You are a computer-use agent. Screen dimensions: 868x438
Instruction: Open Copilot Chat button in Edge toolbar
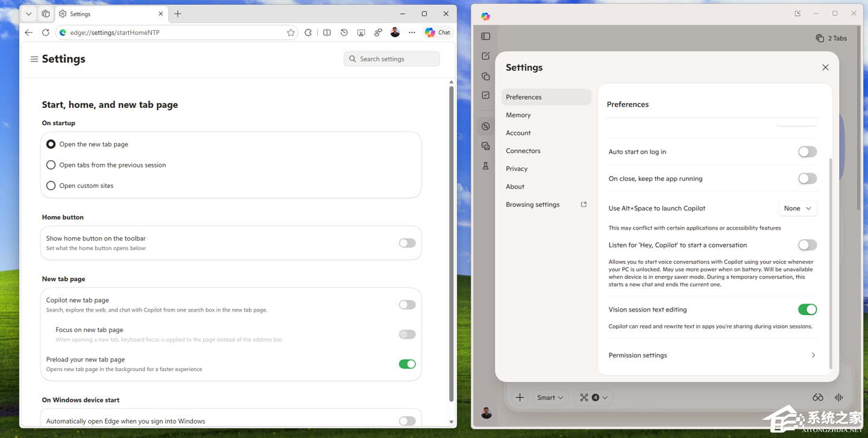click(x=438, y=33)
